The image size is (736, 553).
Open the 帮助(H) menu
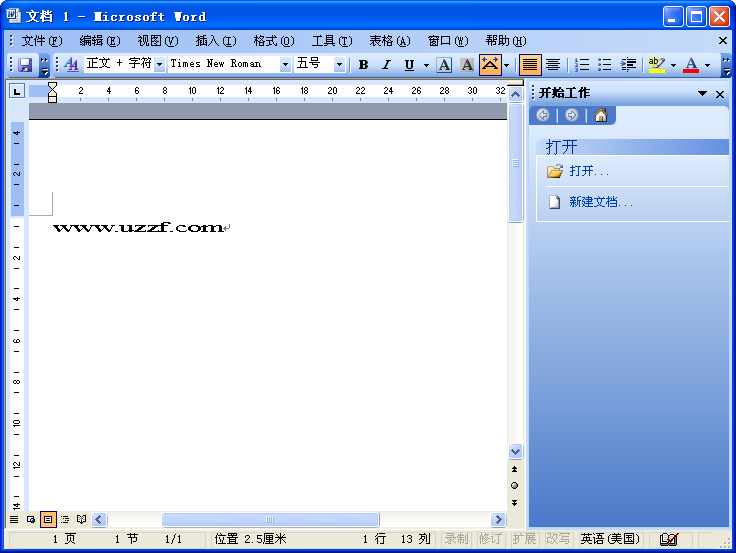coord(506,41)
